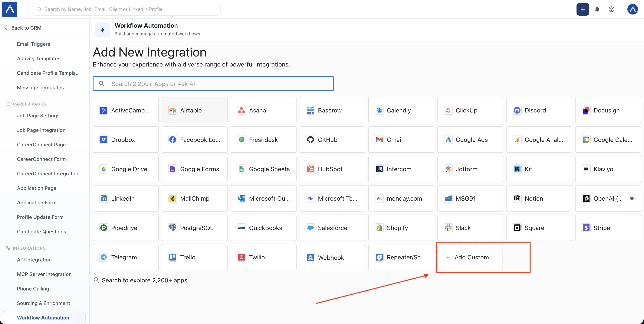Open the notifications bell
The height and width of the screenshot is (324, 644).
(597, 9)
